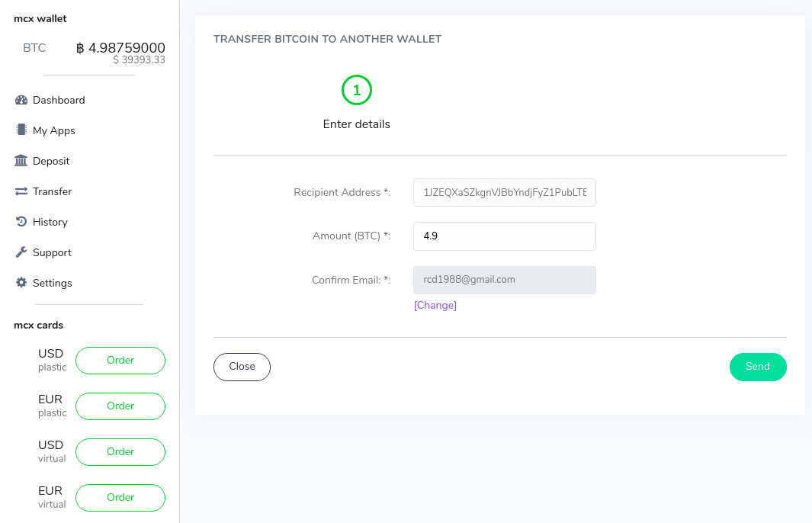
Task: Order a EUR virtual card
Action: point(120,497)
